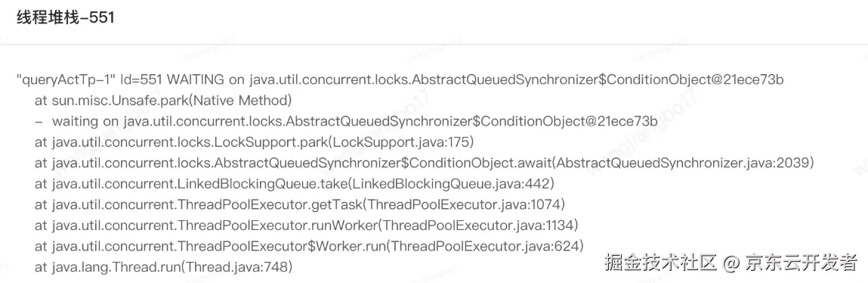Click the ThreadPoolExecutor.getTask stack frame

(x=299, y=205)
